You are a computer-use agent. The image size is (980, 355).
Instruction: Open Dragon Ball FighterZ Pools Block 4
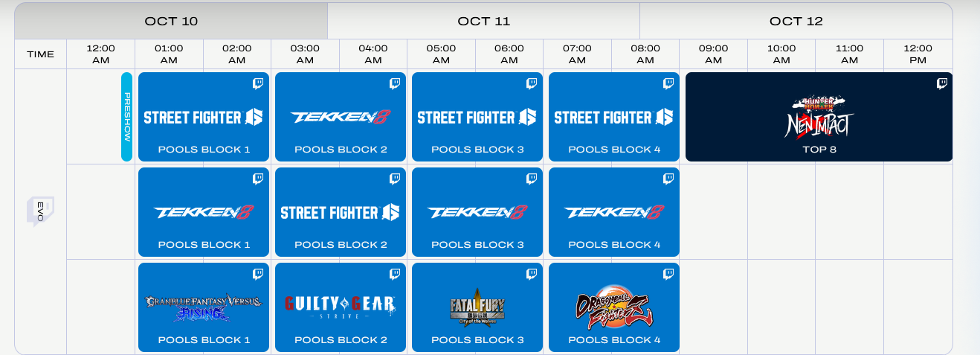(614, 307)
